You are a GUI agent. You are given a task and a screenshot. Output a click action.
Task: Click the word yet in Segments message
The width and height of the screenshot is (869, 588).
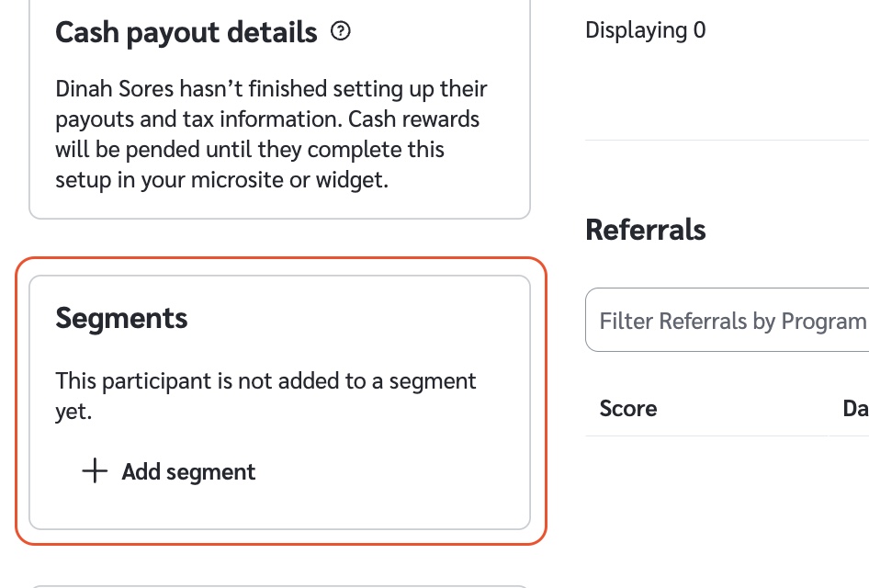73,412
